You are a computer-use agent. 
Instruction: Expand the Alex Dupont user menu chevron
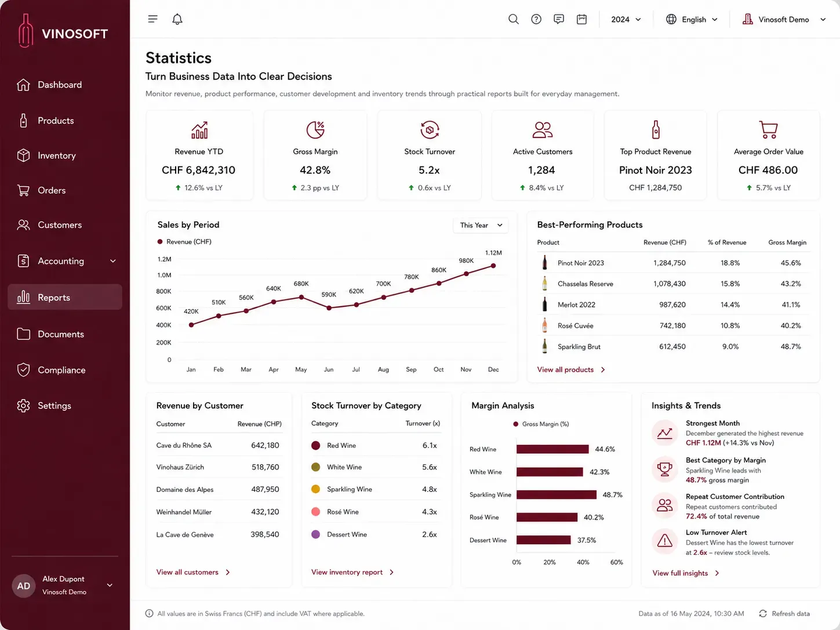(x=110, y=585)
